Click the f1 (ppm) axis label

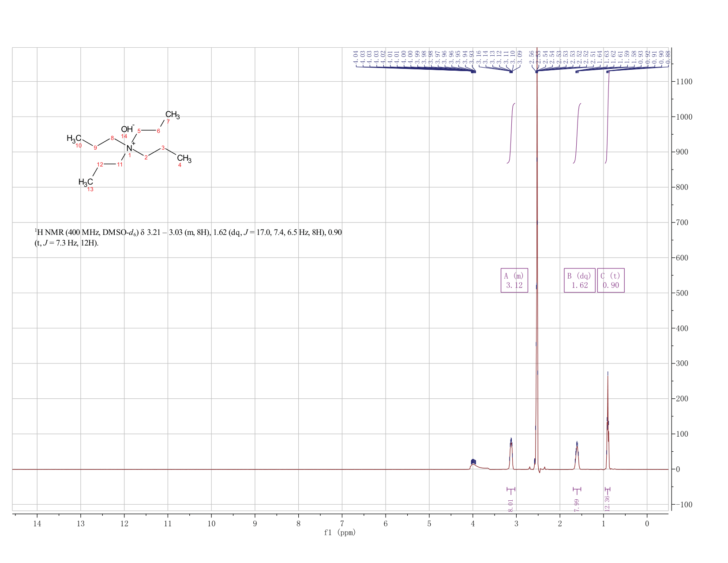pyautogui.click(x=340, y=533)
